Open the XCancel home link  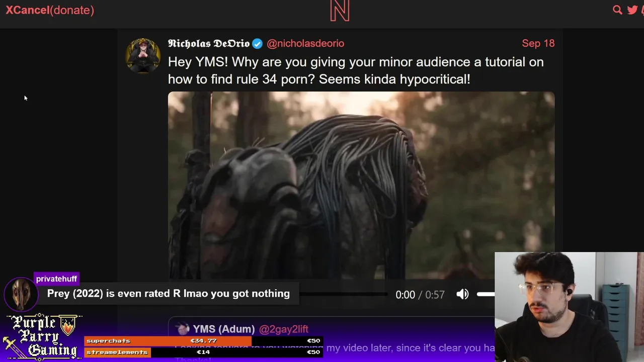point(28,10)
